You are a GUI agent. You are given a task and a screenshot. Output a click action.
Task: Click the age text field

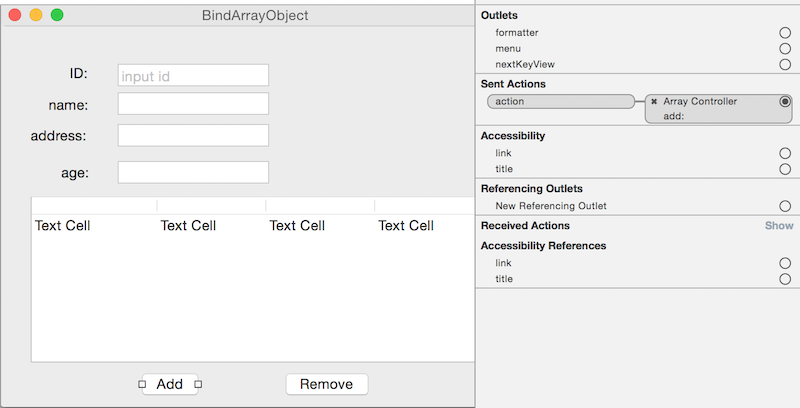tap(193, 172)
